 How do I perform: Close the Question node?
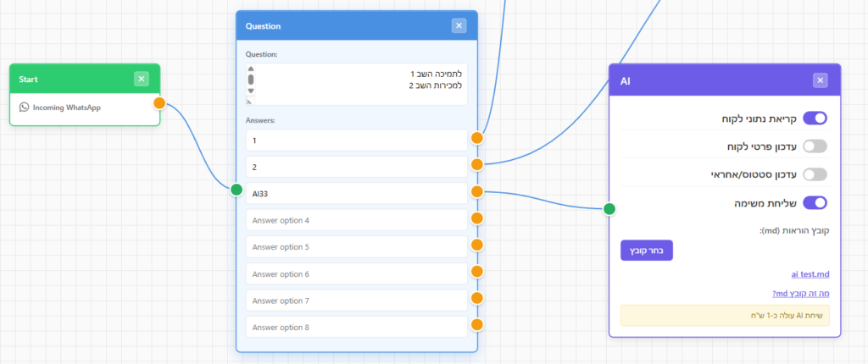tap(459, 25)
